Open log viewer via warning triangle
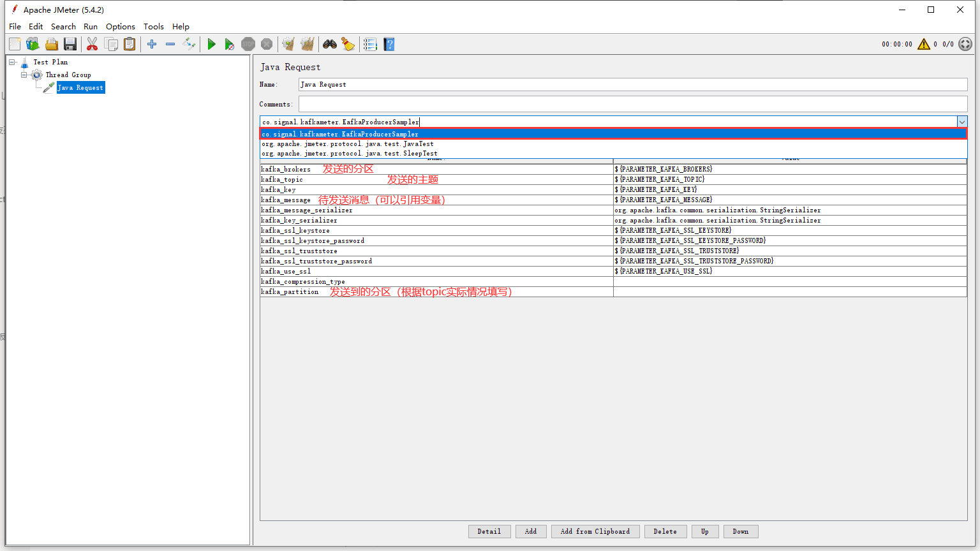 click(x=924, y=44)
